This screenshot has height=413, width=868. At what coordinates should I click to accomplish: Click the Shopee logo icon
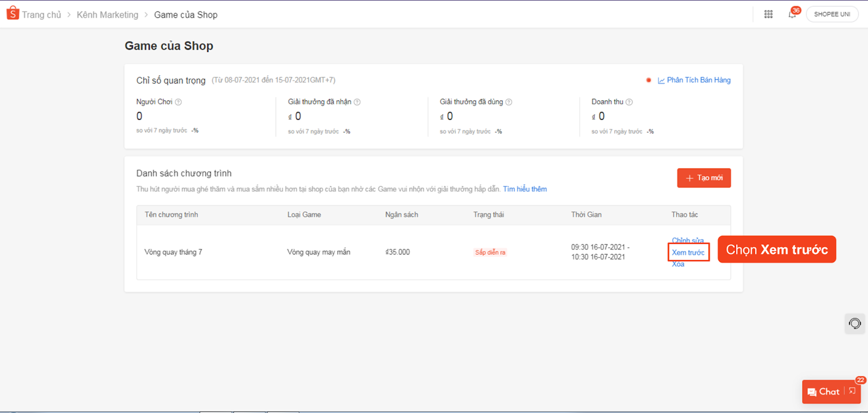point(12,14)
